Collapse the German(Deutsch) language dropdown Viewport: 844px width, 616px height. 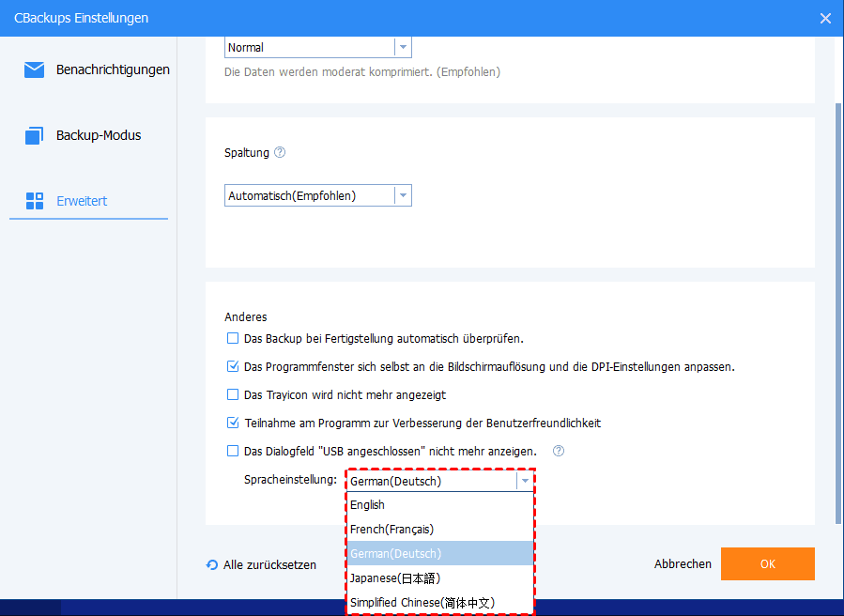click(x=525, y=481)
